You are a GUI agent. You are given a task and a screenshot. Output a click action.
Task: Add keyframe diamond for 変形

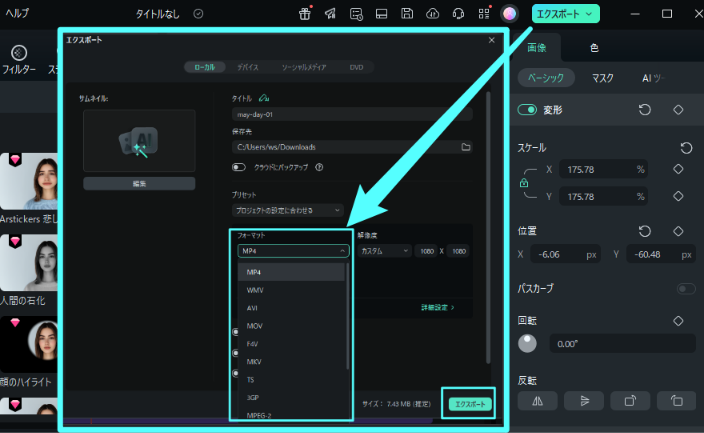[678, 110]
